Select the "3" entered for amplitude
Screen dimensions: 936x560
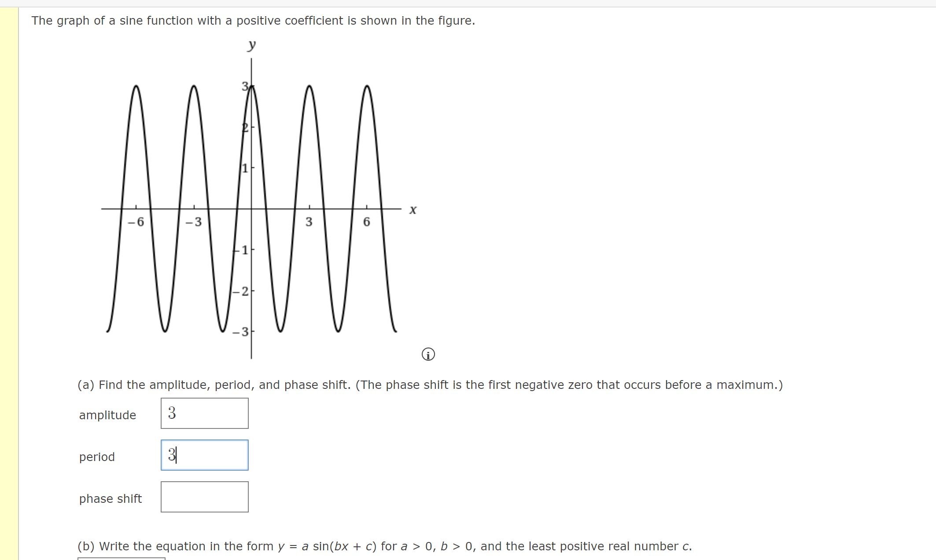(x=171, y=413)
